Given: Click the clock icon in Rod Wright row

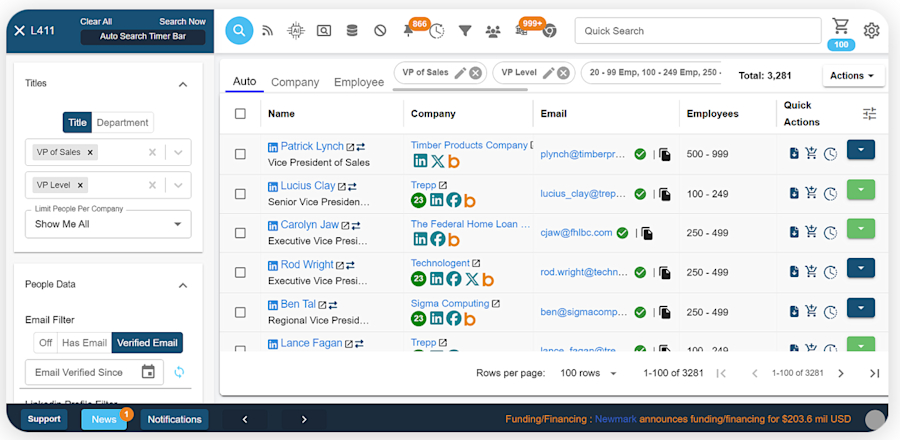Looking at the screenshot, I should pos(830,272).
